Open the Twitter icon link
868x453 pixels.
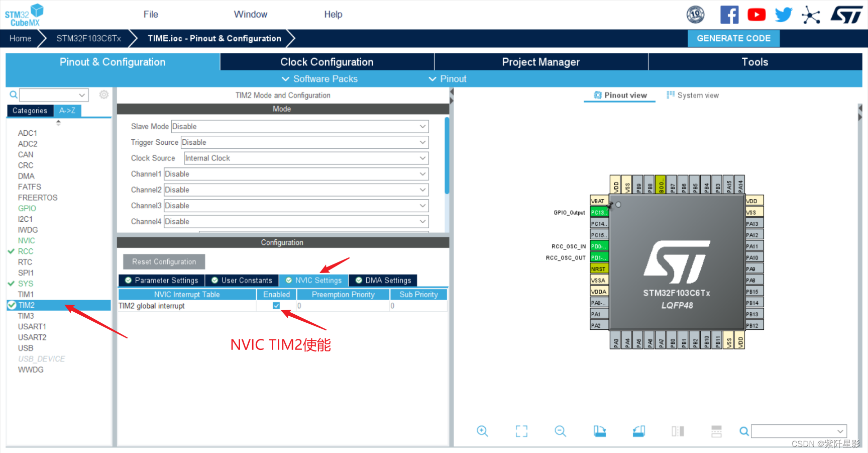(784, 15)
